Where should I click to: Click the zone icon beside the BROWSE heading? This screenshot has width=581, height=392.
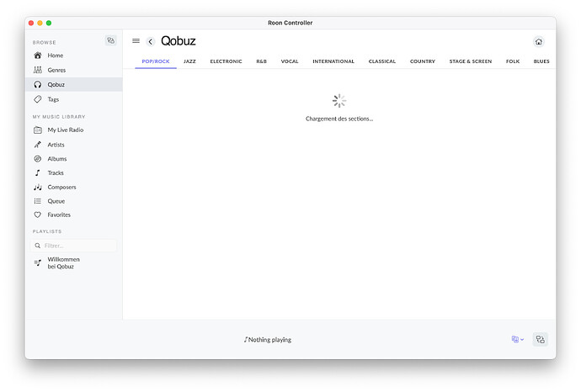point(111,40)
